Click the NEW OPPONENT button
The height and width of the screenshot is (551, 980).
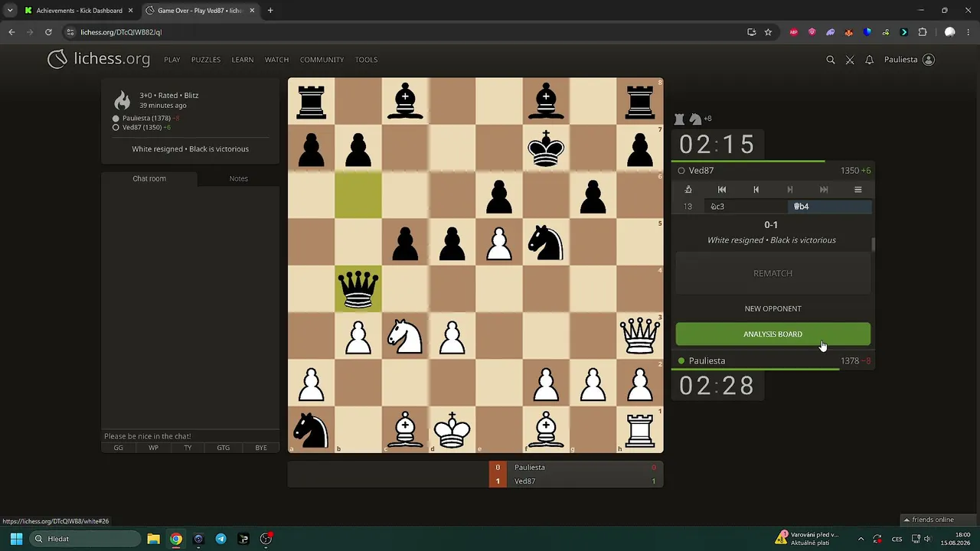pyautogui.click(x=773, y=308)
